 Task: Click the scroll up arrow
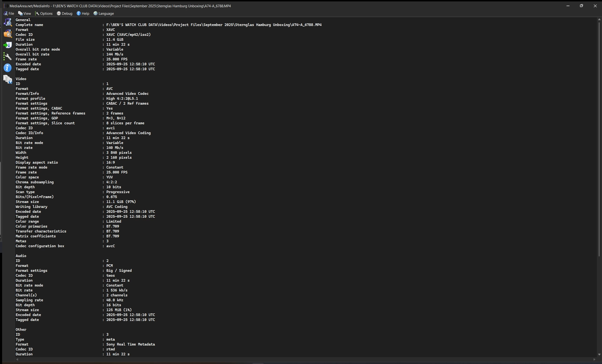pos(599,19)
